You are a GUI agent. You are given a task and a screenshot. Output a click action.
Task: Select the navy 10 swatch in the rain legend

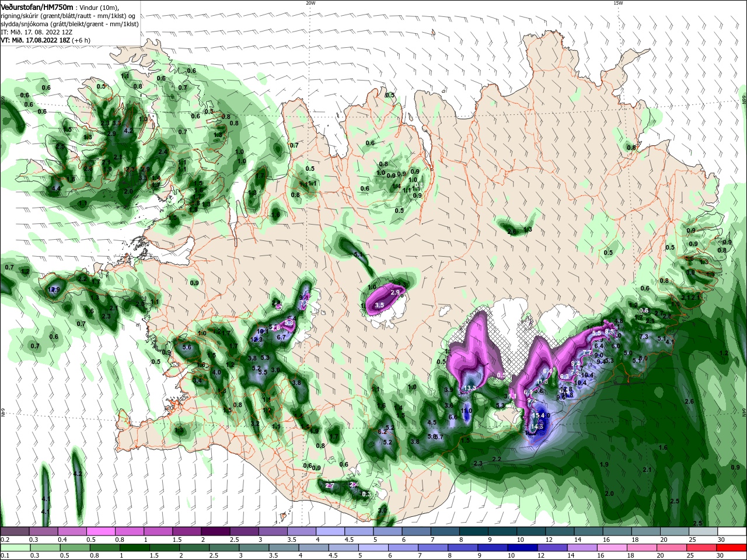[522, 548]
